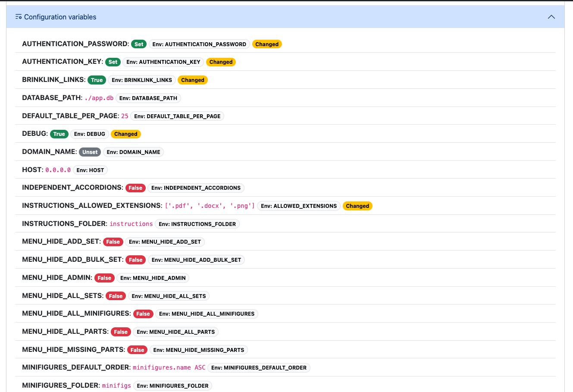Click the Env: INSTRUCTIONS_FOLDER badge

[197, 224]
